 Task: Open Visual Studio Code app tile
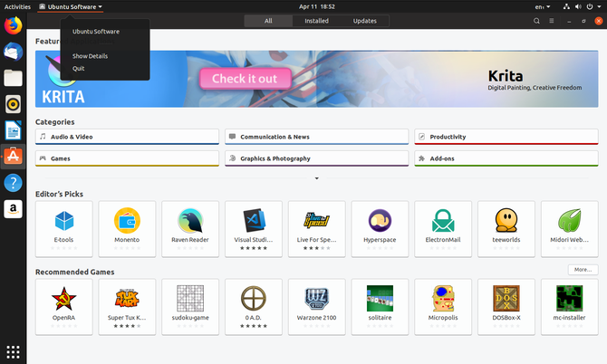[x=254, y=228]
